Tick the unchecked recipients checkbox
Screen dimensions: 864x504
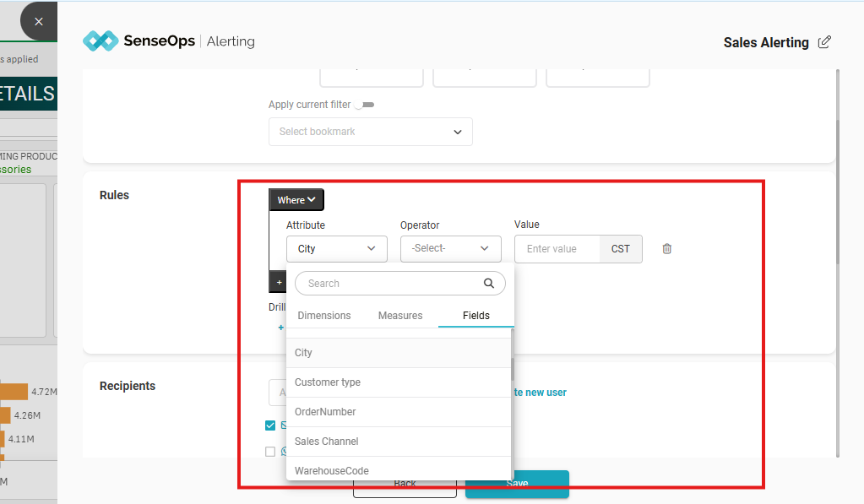[x=270, y=452]
